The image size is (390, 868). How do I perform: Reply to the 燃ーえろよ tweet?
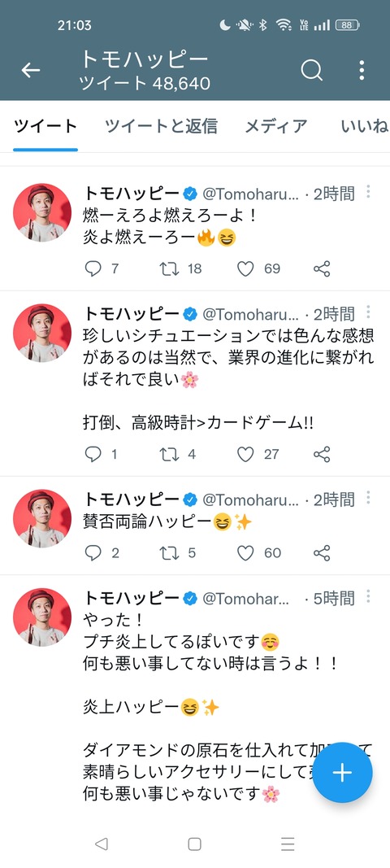tap(93, 269)
